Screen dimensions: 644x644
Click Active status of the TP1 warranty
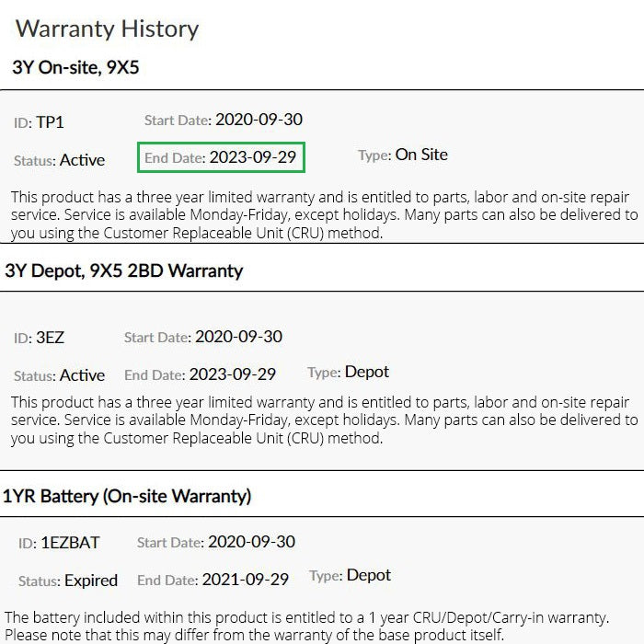click(x=82, y=160)
